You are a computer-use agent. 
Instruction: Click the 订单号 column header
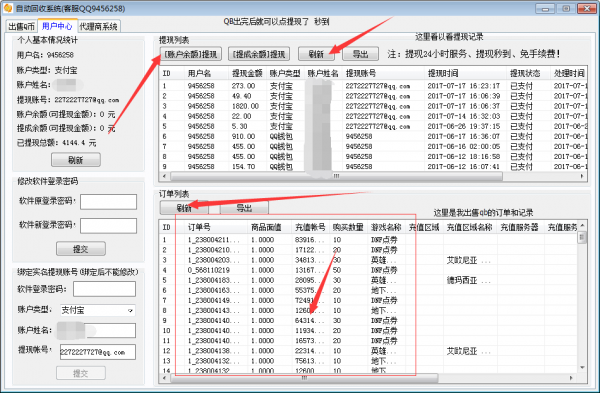(x=216, y=227)
